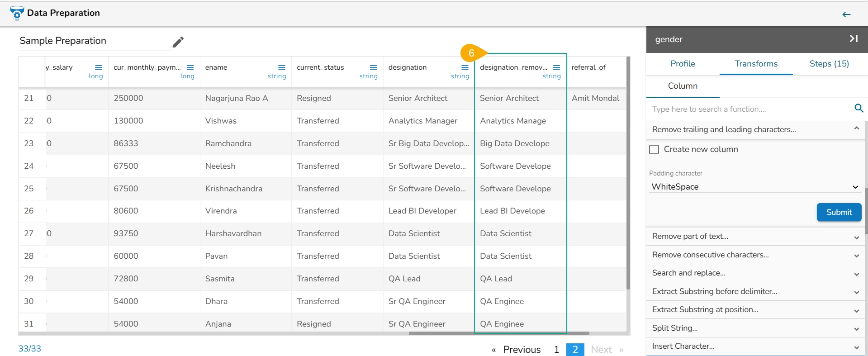Open the cur_monthly_paym column menu icon

190,67
